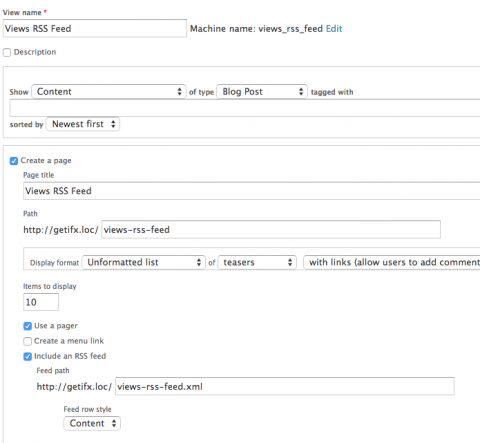Click the View name text field
The image size is (480, 443).
click(95, 28)
